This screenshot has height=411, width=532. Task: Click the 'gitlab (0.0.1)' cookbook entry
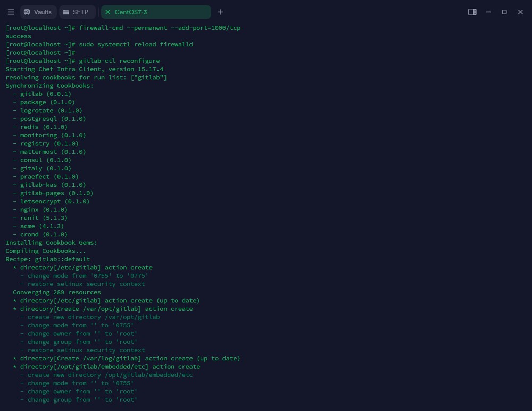coord(45,94)
